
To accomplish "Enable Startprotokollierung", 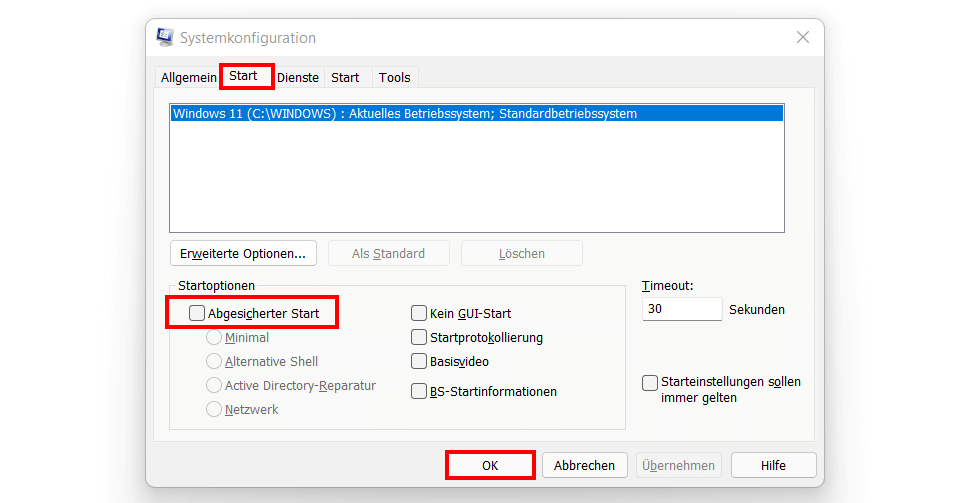I will point(419,338).
